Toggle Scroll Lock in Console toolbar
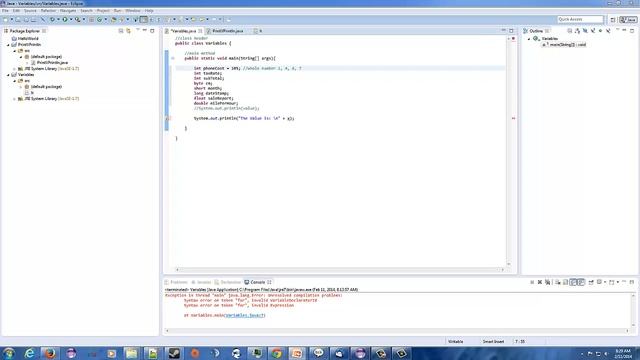The width and height of the screenshot is (640, 360). 565,282
